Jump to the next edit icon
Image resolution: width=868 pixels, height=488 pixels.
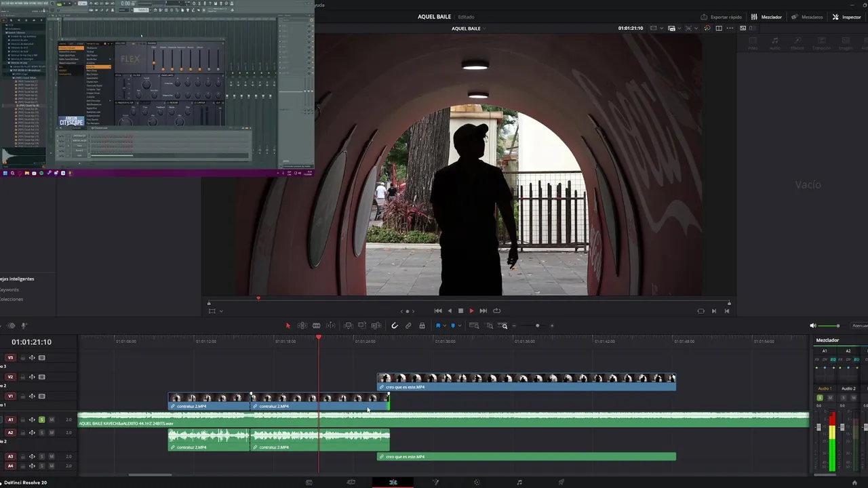[713, 310]
